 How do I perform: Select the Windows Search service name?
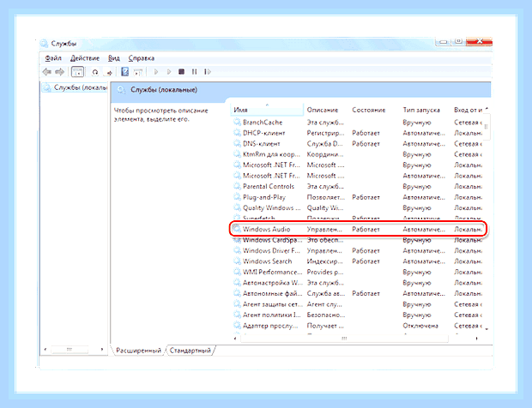pyautogui.click(x=268, y=261)
